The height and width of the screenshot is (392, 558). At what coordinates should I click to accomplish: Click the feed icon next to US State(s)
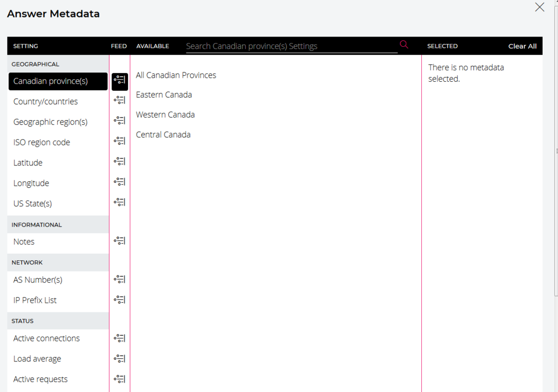click(119, 203)
